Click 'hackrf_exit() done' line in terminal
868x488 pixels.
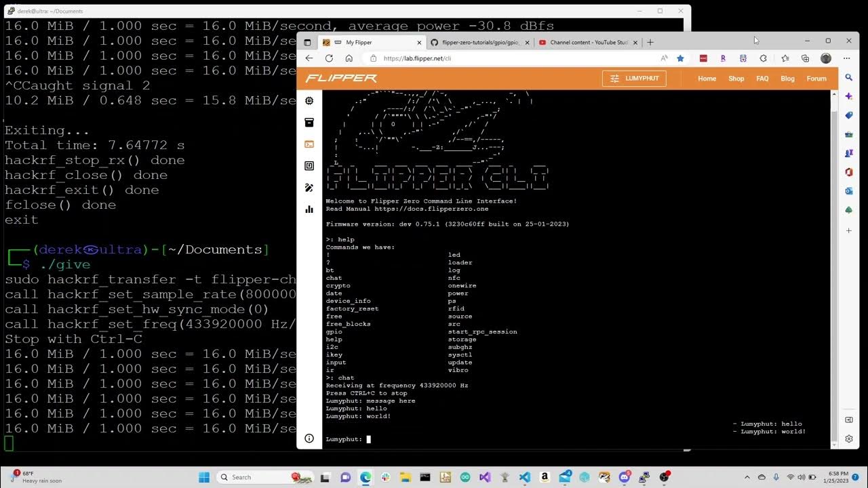pos(82,190)
